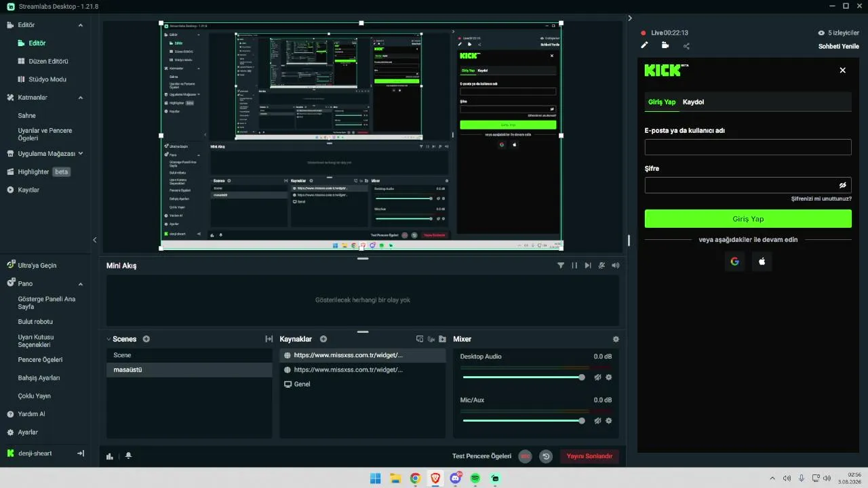Open Mixer settings gear in header
Viewport: 868px width, 488px height.
(x=616, y=339)
